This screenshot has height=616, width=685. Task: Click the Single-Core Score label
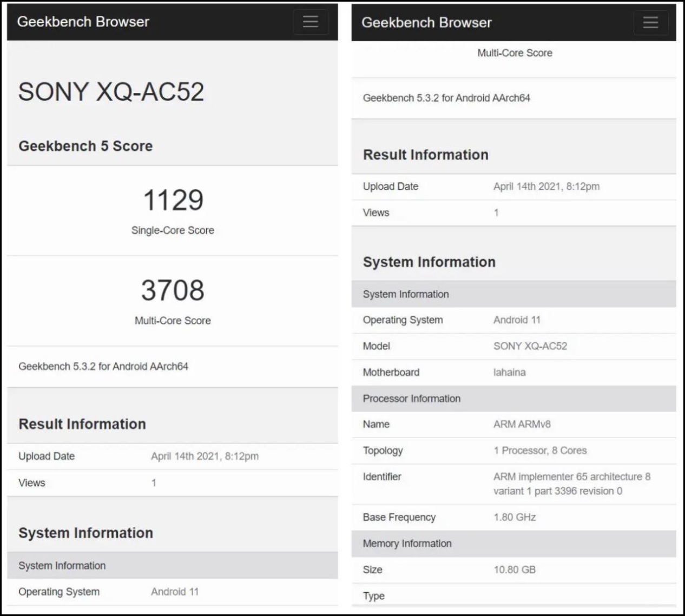pos(173,230)
